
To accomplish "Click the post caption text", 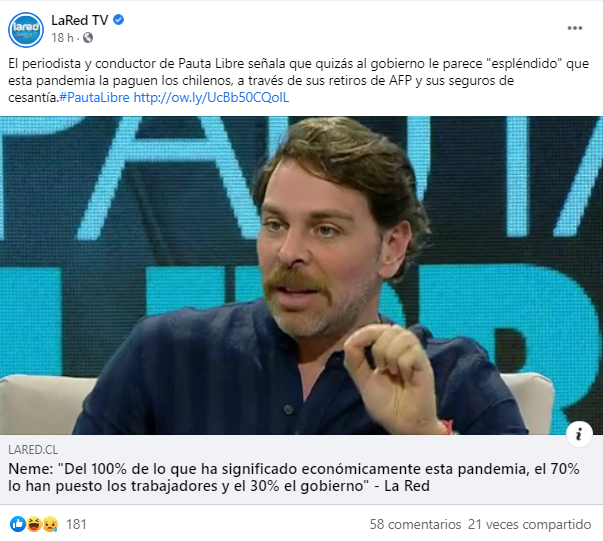I will 298,80.
